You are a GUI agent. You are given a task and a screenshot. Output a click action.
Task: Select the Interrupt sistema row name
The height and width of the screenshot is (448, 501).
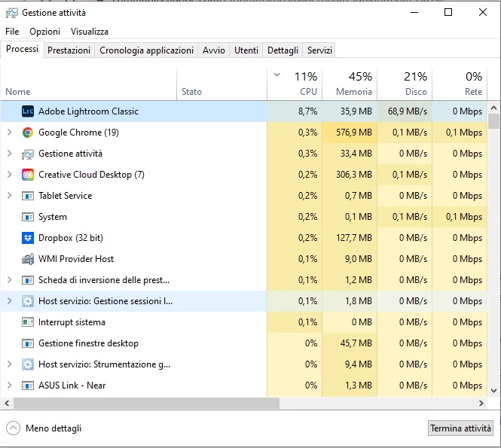coord(72,322)
